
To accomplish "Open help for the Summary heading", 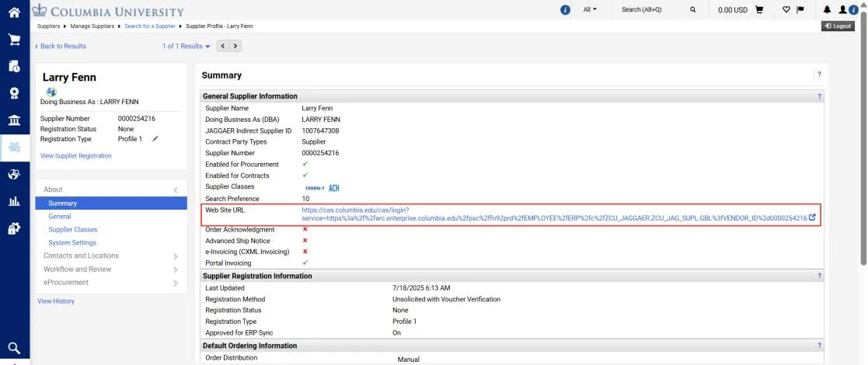I will point(819,74).
